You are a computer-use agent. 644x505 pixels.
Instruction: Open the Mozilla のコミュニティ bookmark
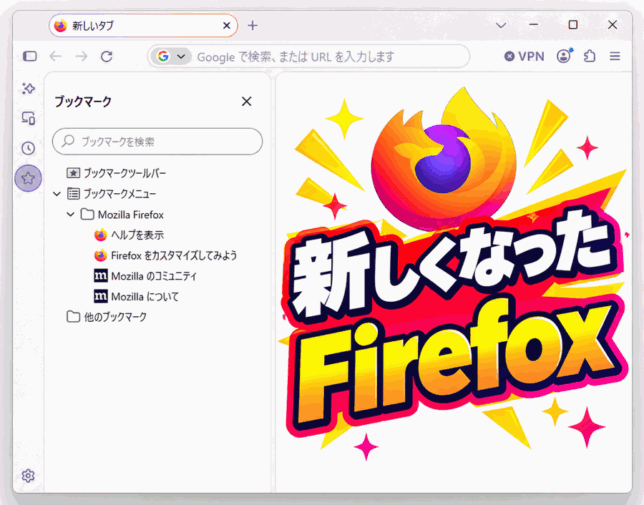(145, 276)
